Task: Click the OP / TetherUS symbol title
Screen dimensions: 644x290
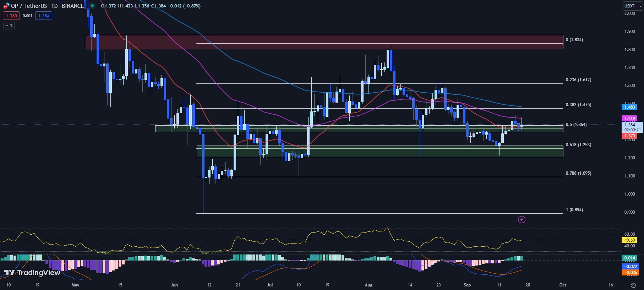Action: [47, 6]
